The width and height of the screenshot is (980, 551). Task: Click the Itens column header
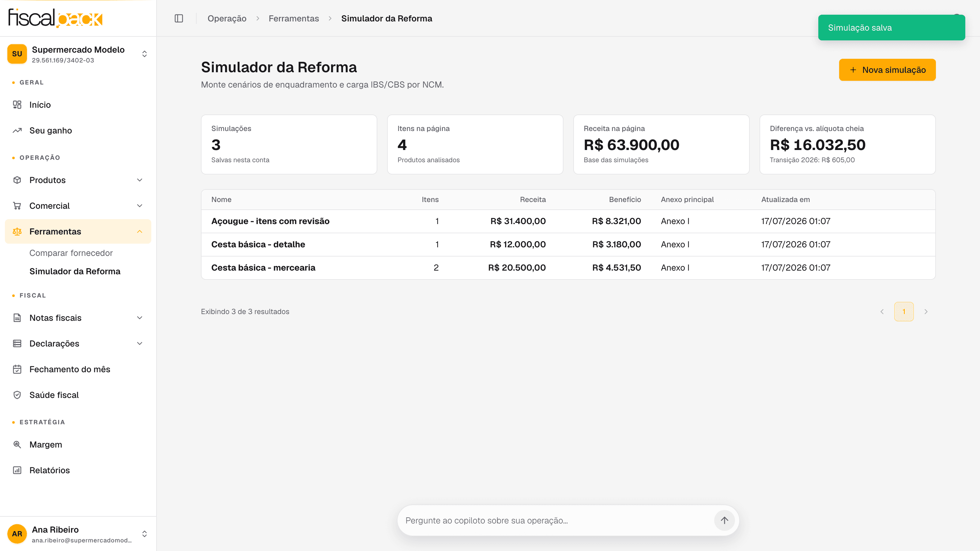pyautogui.click(x=430, y=200)
